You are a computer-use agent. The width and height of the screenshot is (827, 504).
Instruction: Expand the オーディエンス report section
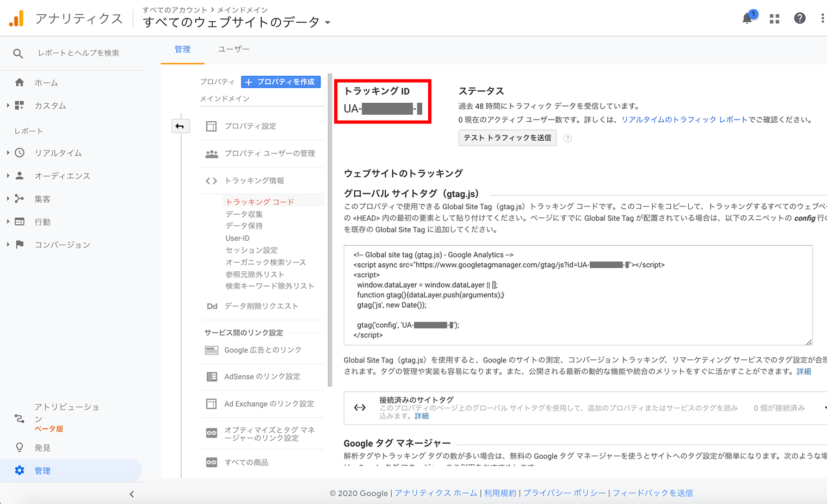point(8,176)
